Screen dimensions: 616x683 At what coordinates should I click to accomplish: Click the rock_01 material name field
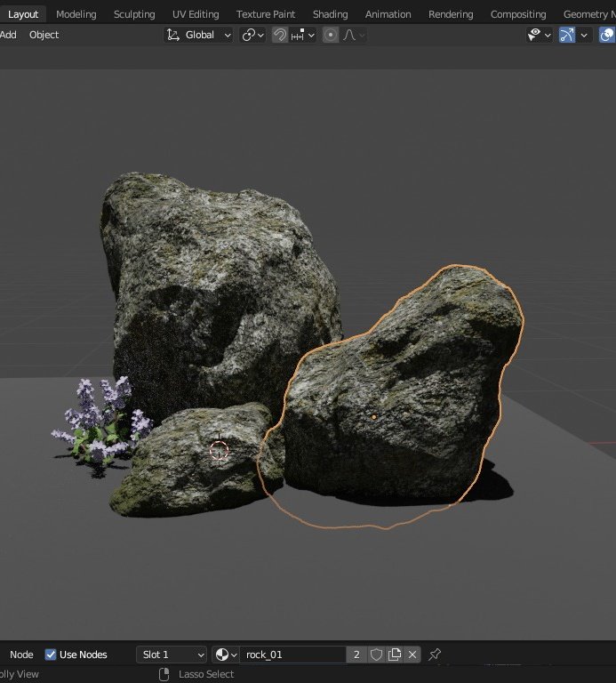(293, 655)
